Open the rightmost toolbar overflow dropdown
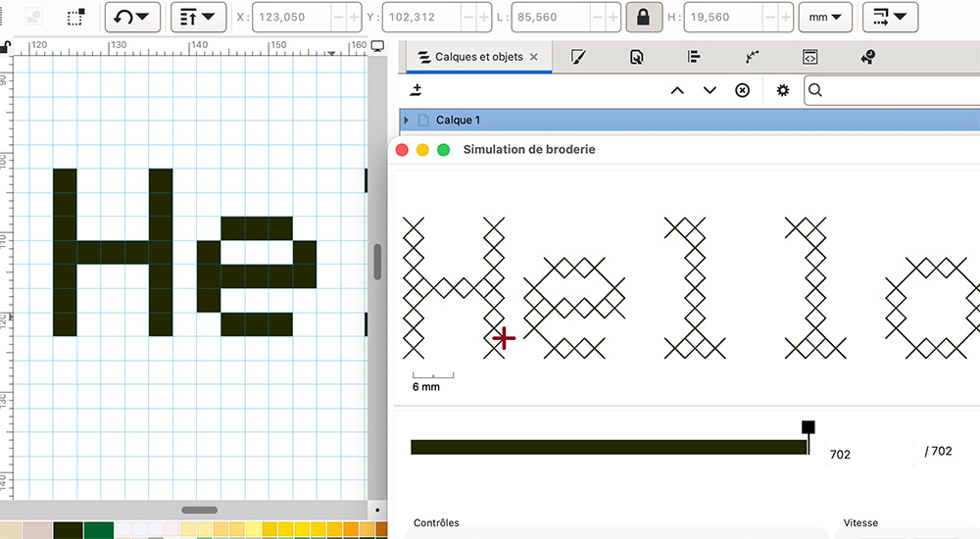The image size is (980, 539). 890,17
